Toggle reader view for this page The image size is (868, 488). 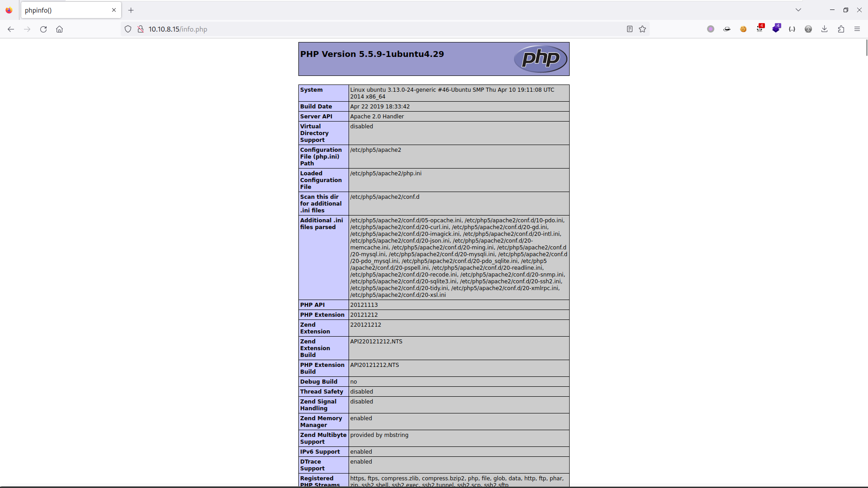click(629, 29)
